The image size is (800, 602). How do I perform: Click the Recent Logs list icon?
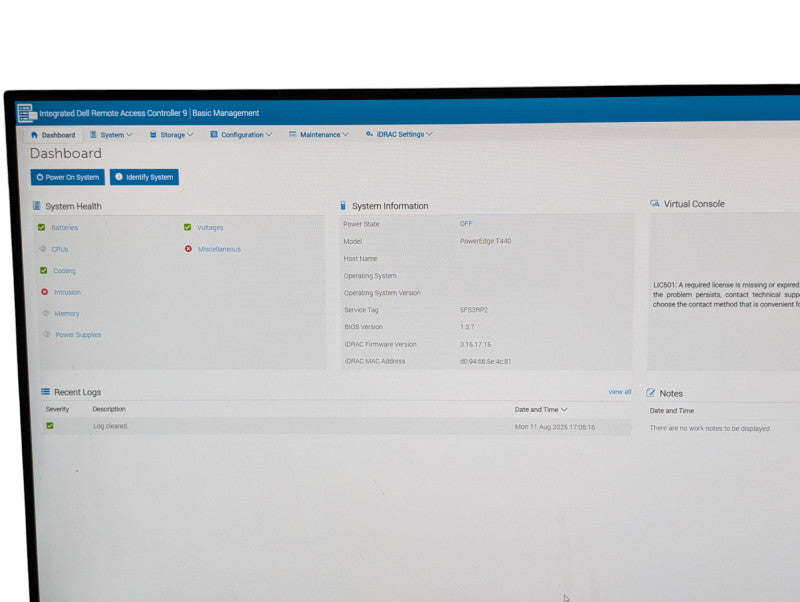click(x=45, y=392)
